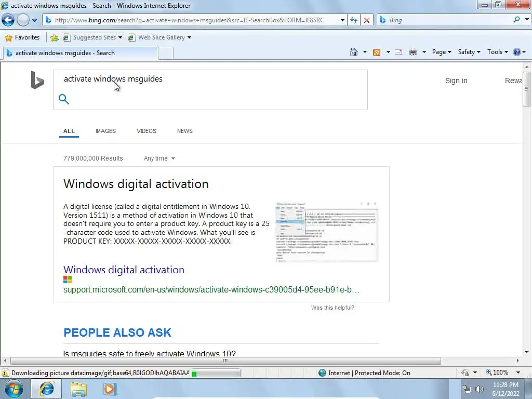Expand the address bar autocomplete dropdown

coord(342,20)
